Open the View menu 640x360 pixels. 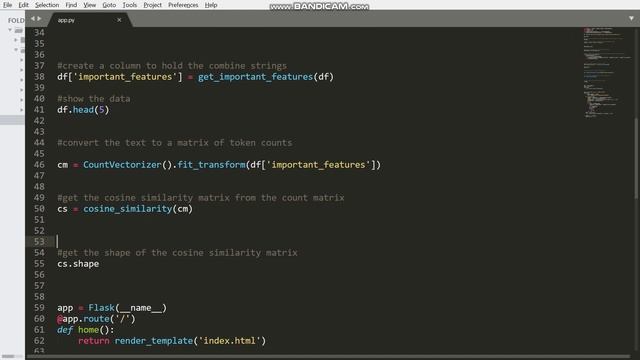(x=89, y=5)
